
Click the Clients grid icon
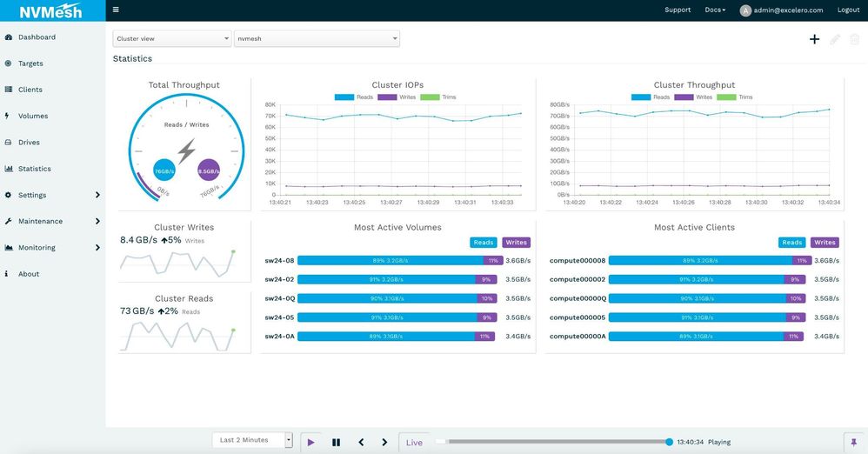(x=9, y=89)
